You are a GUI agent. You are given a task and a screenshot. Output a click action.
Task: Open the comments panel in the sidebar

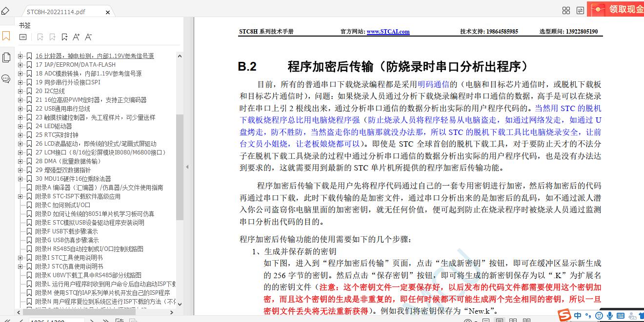[6, 78]
